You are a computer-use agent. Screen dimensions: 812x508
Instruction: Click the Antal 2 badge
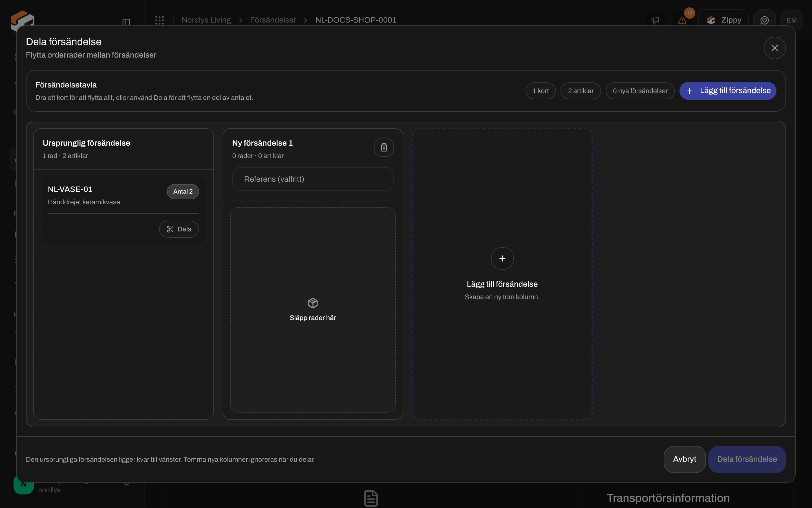[183, 192]
